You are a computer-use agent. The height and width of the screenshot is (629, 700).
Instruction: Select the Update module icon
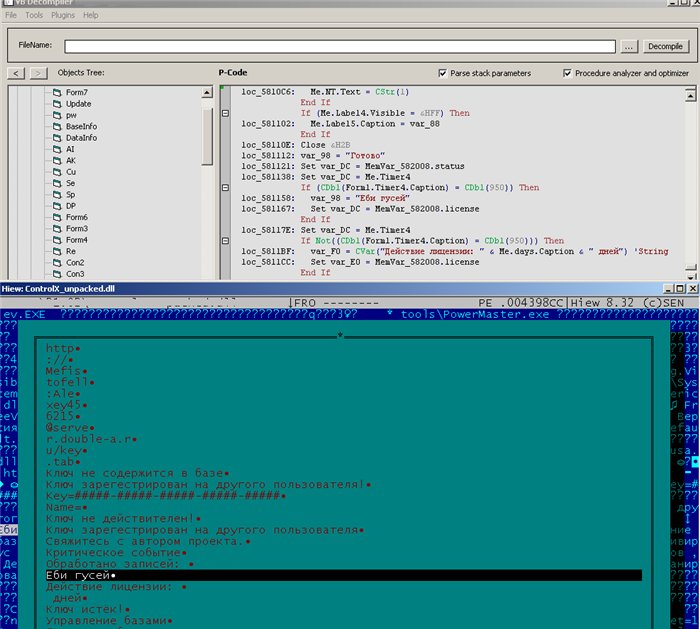tap(57, 104)
